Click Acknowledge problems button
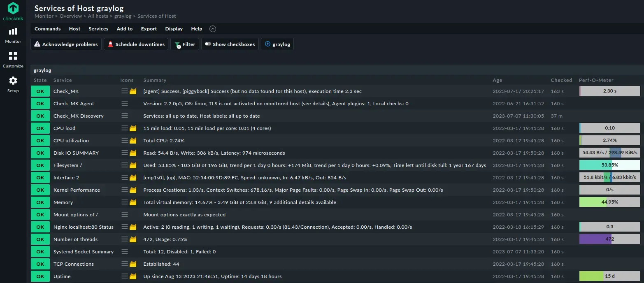 coord(66,44)
